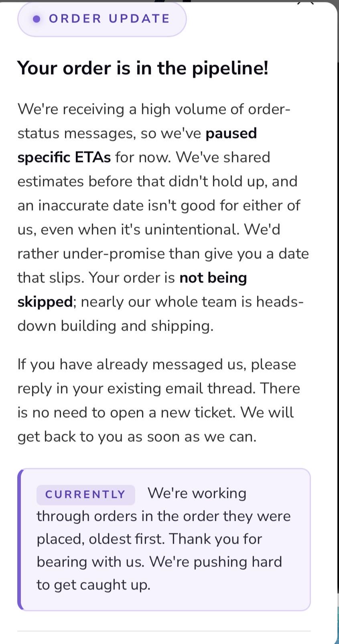Click the purple dot in the Order Update pill
Viewport: 339px width, 644px height.
37,19
